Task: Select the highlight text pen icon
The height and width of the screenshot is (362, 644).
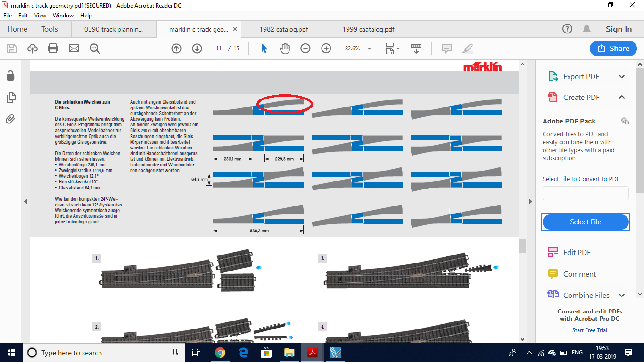Action: 467,49
